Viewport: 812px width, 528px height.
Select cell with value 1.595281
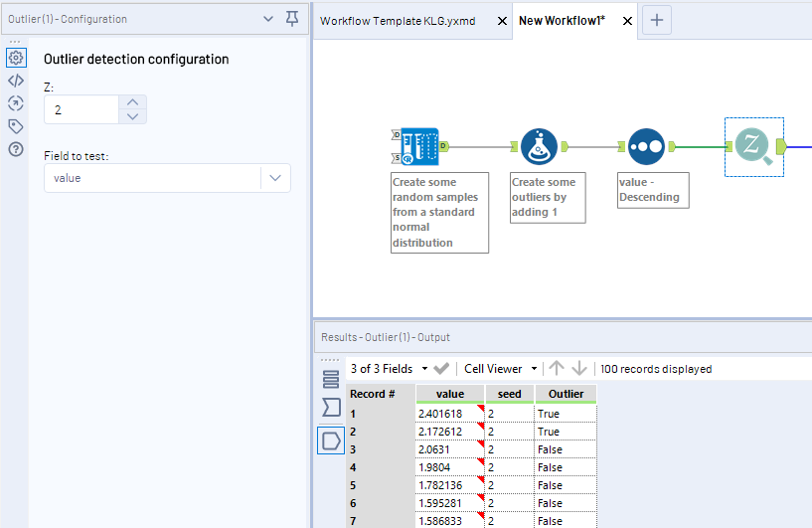coord(450,503)
